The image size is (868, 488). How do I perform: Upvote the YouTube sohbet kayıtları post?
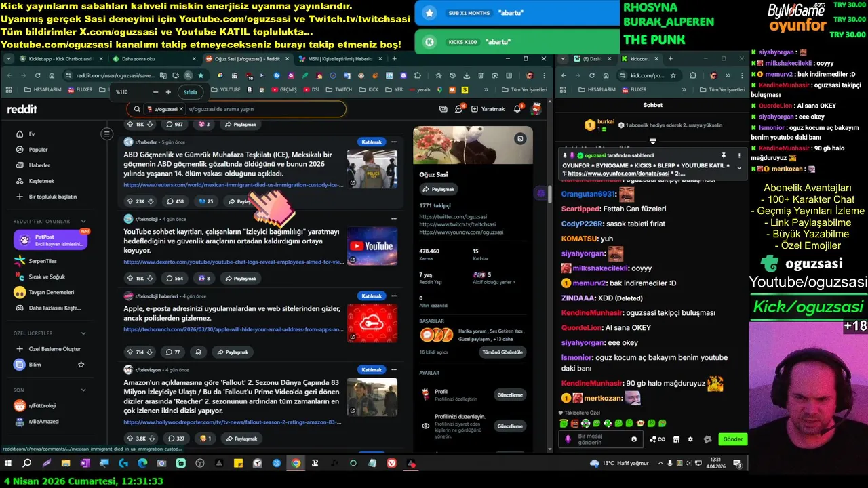[x=129, y=278]
